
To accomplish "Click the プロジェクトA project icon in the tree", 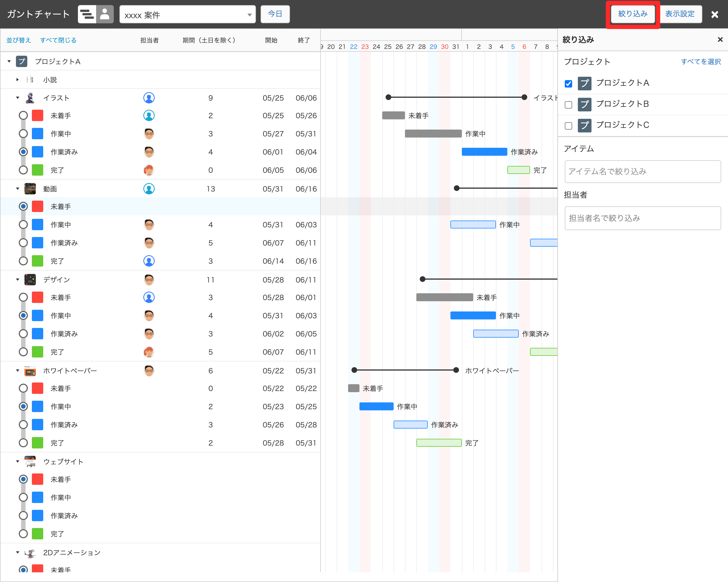I will click(22, 61).
